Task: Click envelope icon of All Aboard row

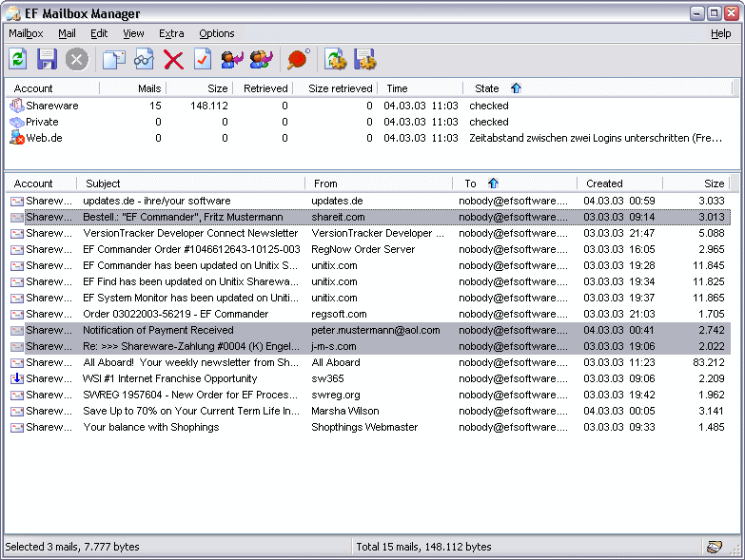Action: click(x=16, y=363)
